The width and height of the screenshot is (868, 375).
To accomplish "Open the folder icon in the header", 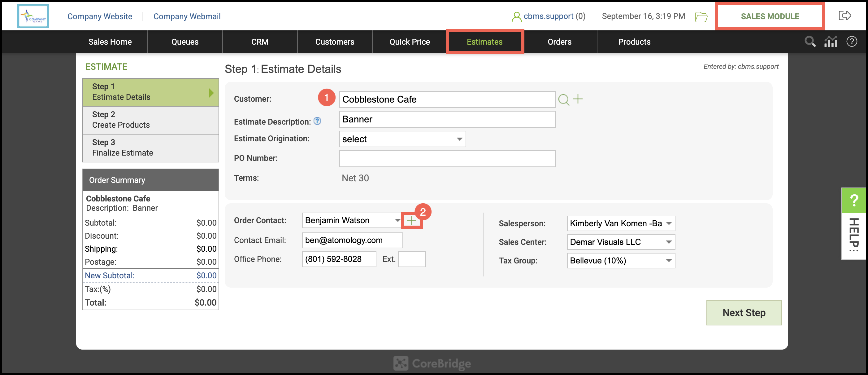I will coord(701,16).
